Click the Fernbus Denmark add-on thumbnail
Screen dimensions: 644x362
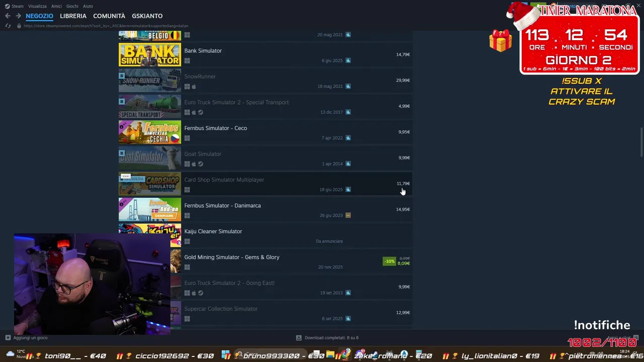(x=149, y=210)
